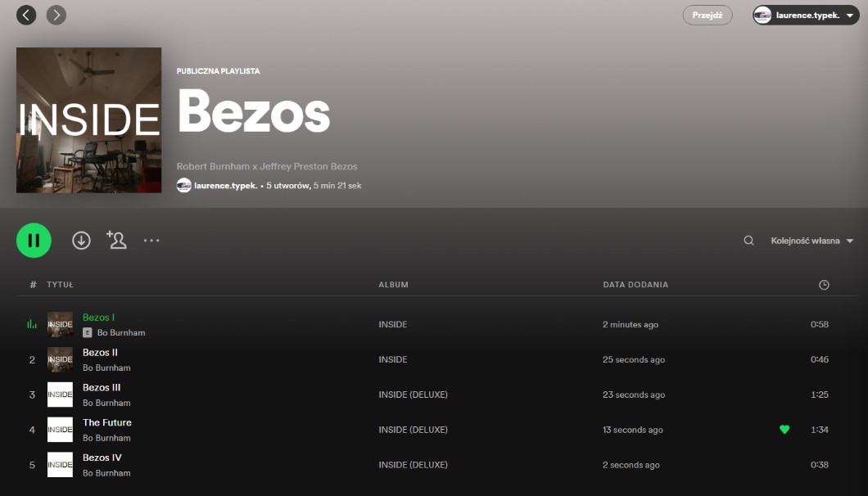Open the three-dot more options menu
Screen dimensions: 868x496
pos(151,241)
